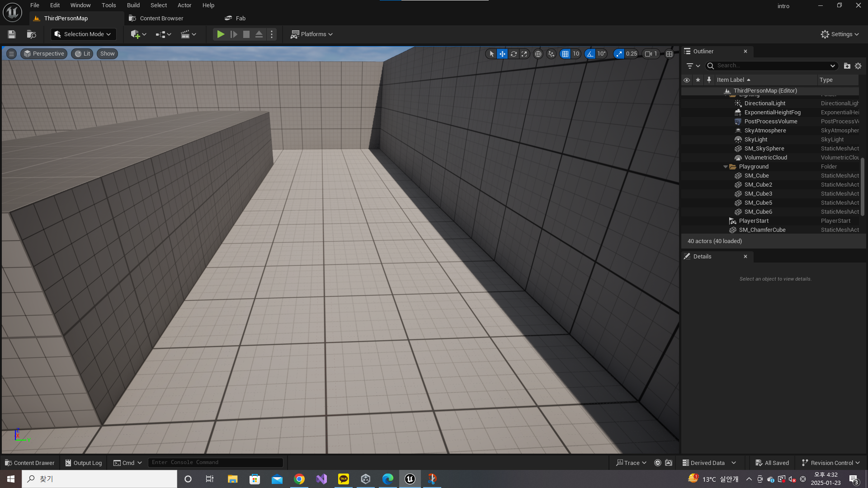
Task: Toggle scale snapping
Action: click(x=619, y=54)
